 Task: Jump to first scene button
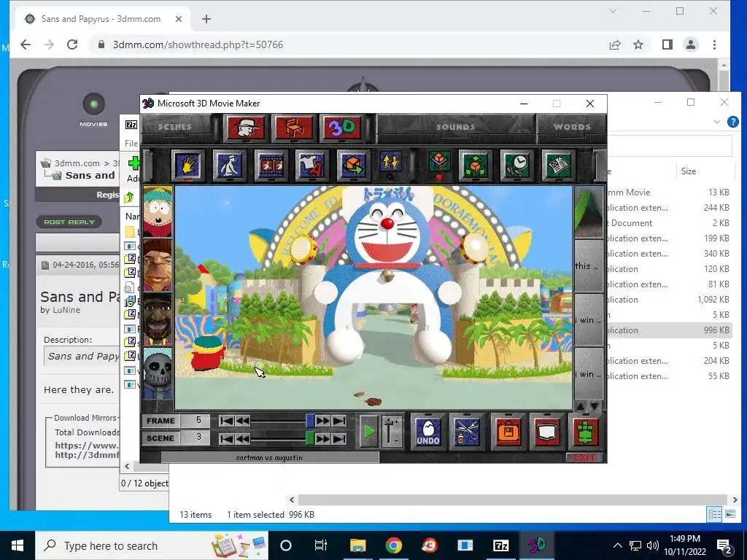pyautogui.click(x=227, y=438)
